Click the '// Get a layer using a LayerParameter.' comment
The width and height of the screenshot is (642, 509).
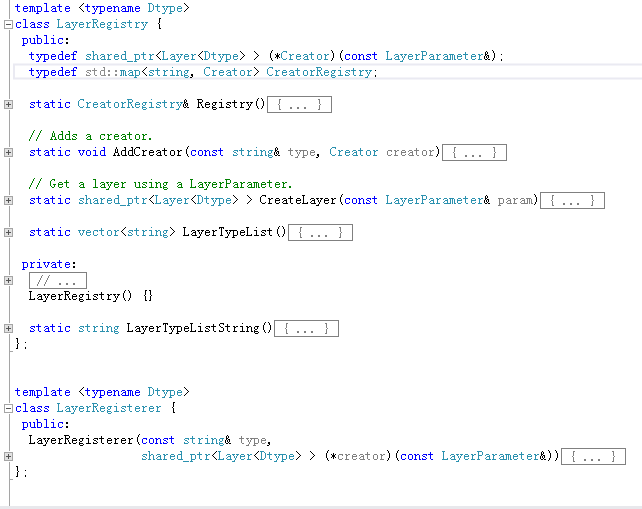tap(160, 184)
